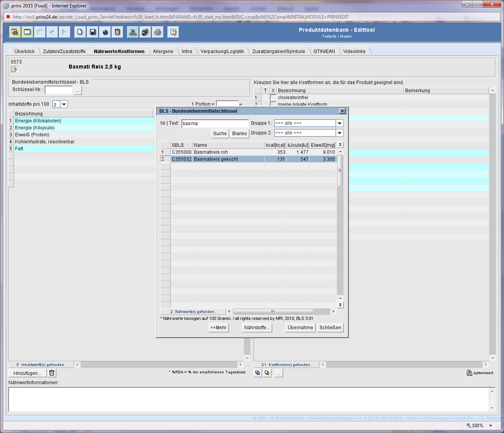Click the Schlüssel-Nr. input field

pyautogui.click(x=59, y=90)
